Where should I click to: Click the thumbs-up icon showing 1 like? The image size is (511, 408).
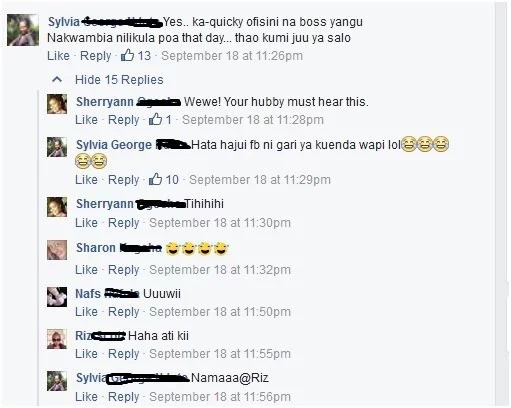[x=155, y=119]
